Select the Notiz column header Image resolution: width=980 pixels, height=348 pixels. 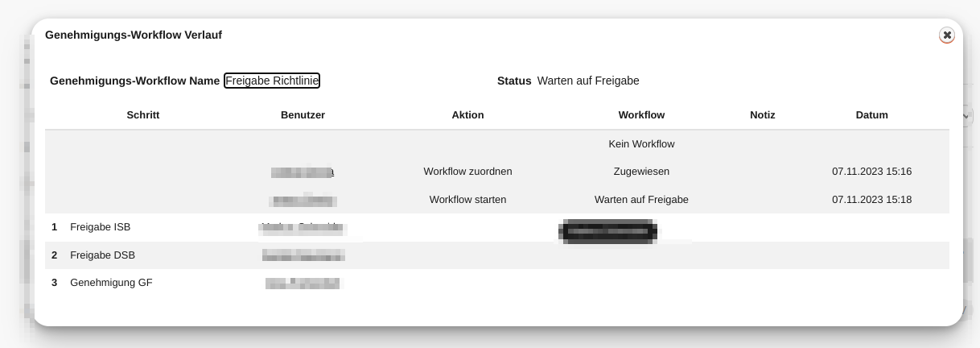762,115
